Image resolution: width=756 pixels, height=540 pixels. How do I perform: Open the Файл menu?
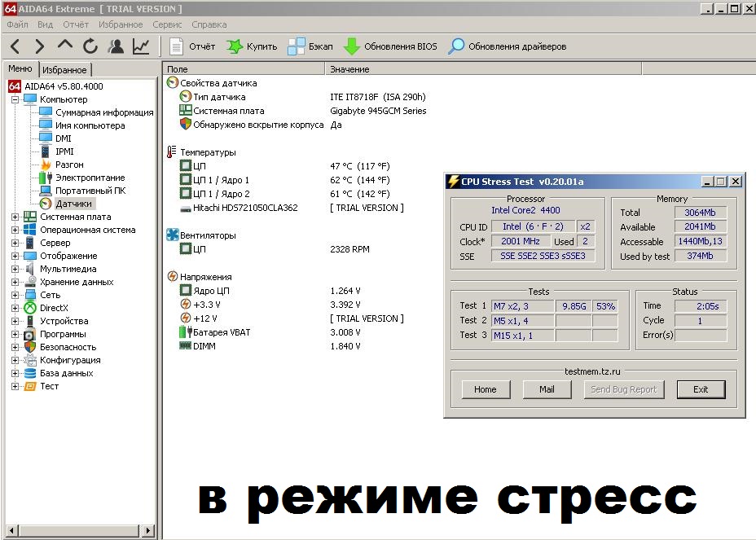click(x=17, y=24)
